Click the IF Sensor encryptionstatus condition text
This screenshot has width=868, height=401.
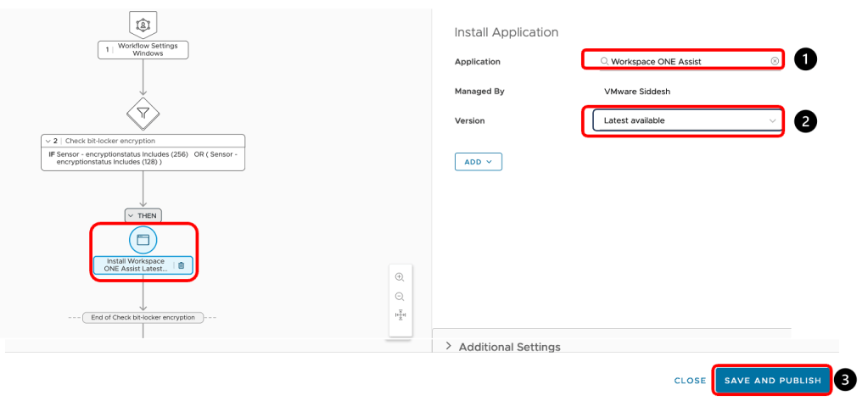point(143,157)
